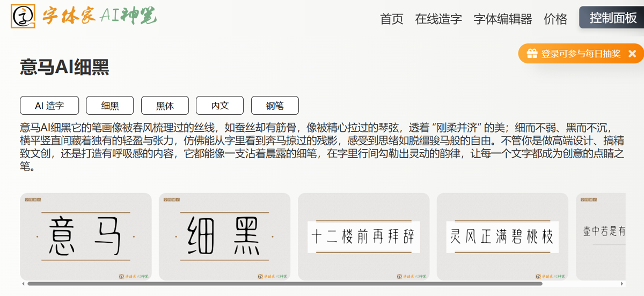The height and width of the screenshot is (296, 644).
Task: Select 价格 in the top navigation
Action: click(555, 19)
